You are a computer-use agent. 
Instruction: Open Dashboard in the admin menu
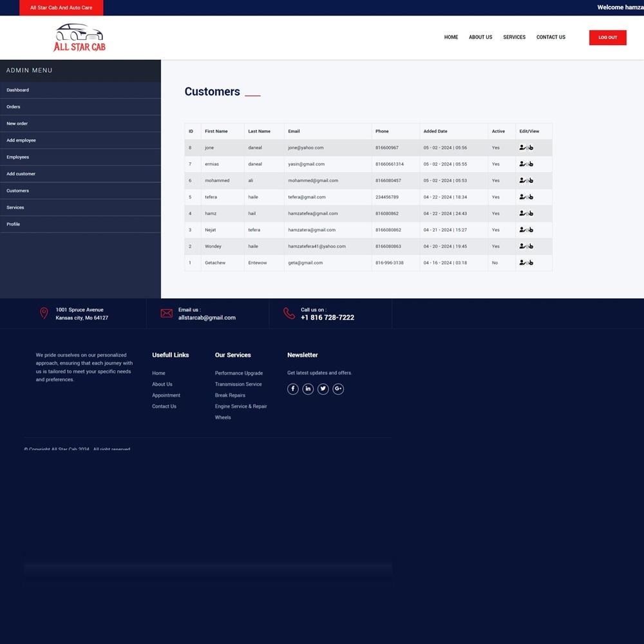coord(17,90)
